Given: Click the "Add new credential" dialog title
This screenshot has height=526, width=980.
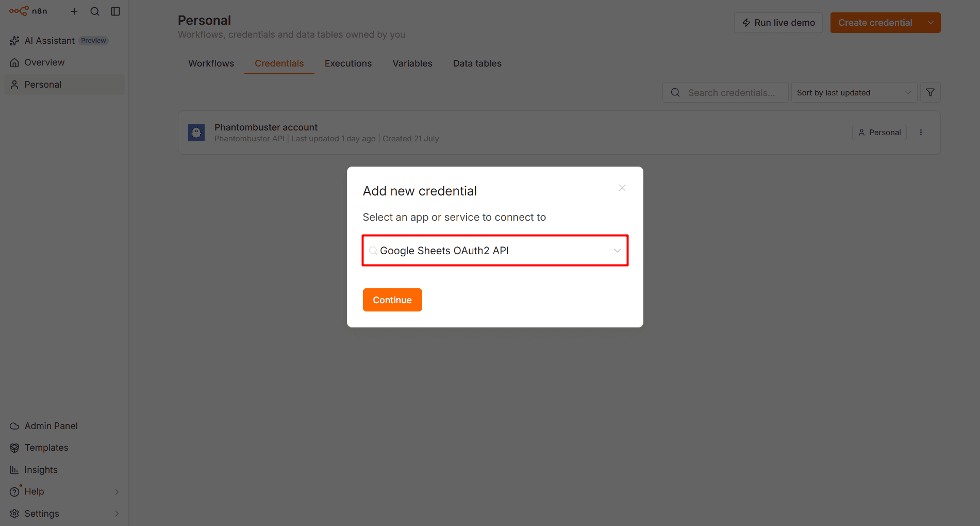Looking at the screenshot, I should (420, 191).
